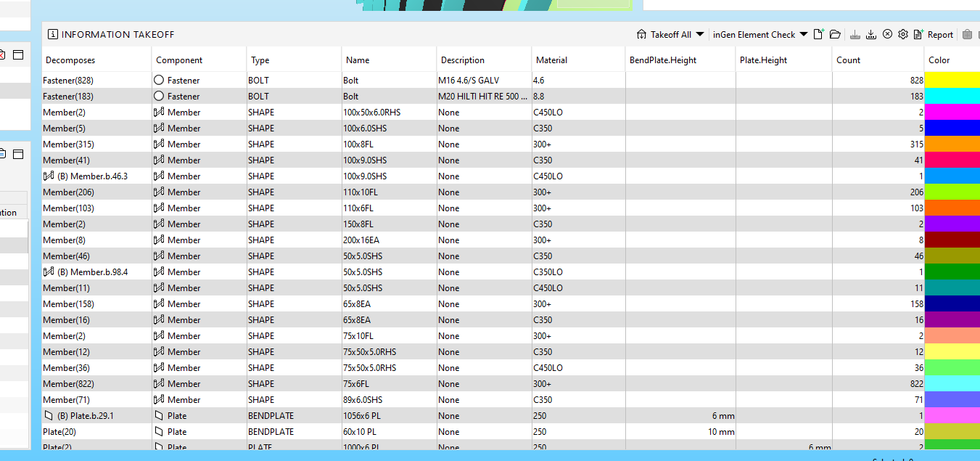Click the Information Takeoff panel info icon
This screenshot has width=980, height=461.
tap(52, 34)
